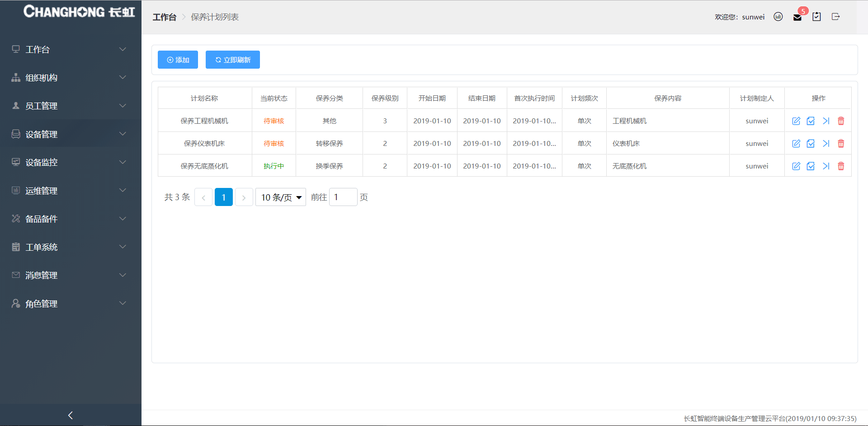This screenshot has height=426, width=868.
Task: Click the 立即刷新 button
Action: 233,60
